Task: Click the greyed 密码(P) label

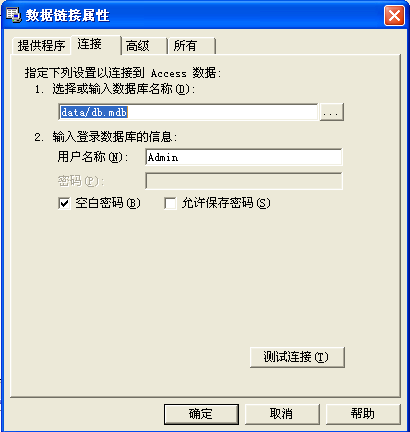Action: click(x=81, y=181)
